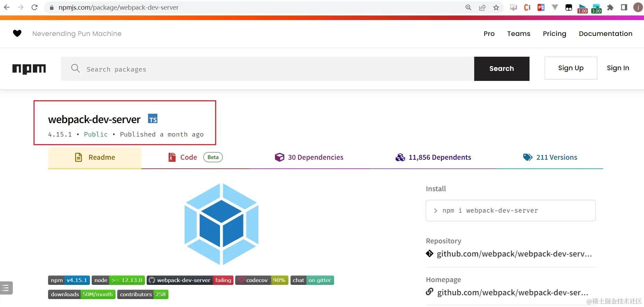Bookmark this page with the star icon
The width and height of the screenshot is (644, 307).
pos(496,7)
